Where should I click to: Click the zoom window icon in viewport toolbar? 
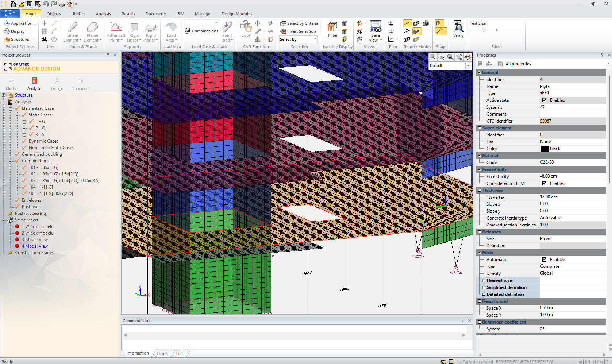pyautogui.click(x=442, y=57)
